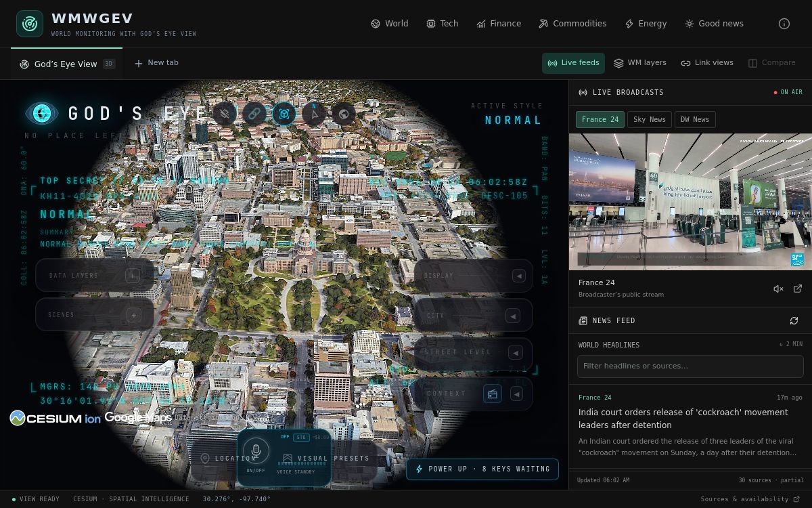
Task: Click the Location pin icon
Action: click(205, 459)
